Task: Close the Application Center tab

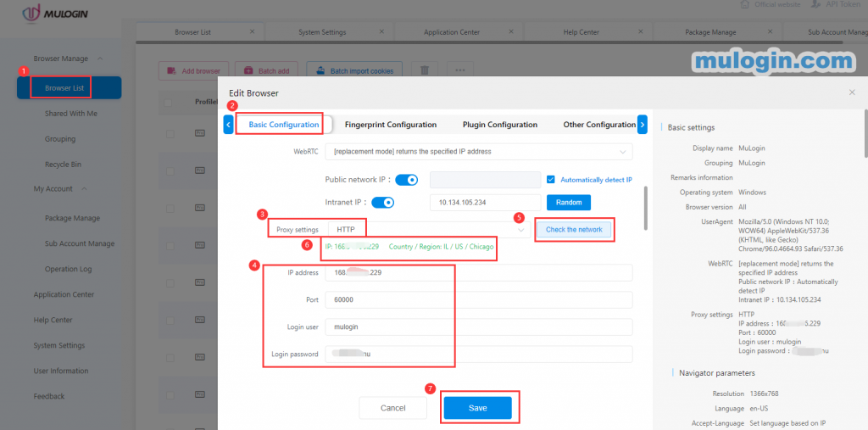Action: coord(513,31)
